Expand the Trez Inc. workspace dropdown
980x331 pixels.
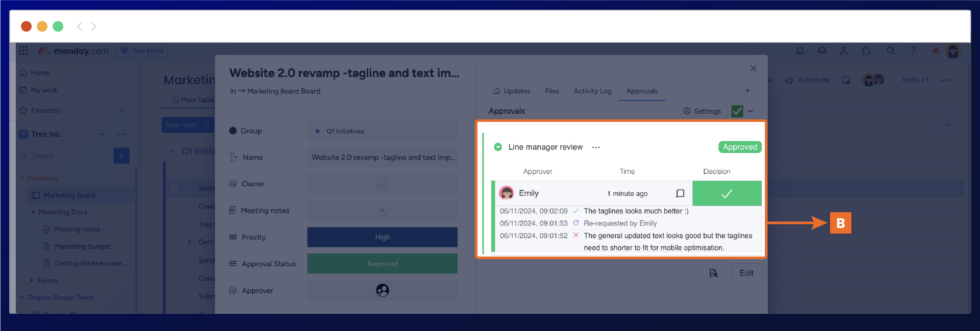pos(102,134)
